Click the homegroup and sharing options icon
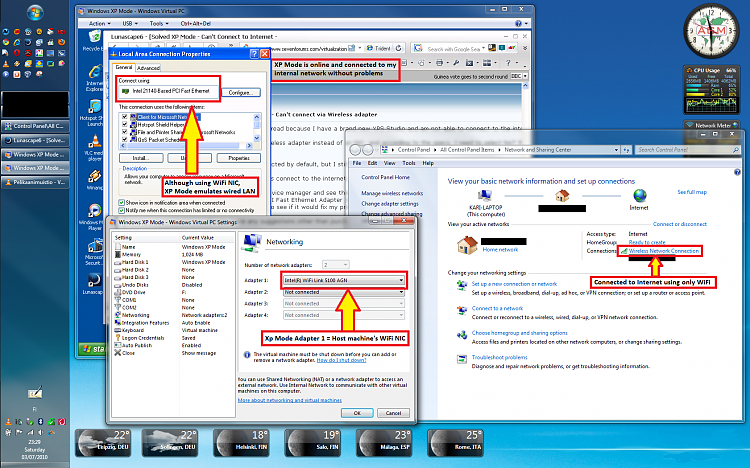Screen dimensions: 750x468 (462, 334)
